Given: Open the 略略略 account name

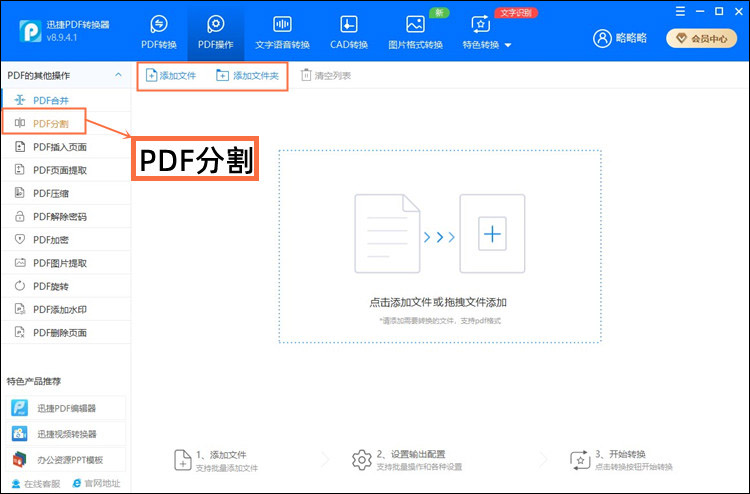Looking at the screenshot, I should [631, 38].
